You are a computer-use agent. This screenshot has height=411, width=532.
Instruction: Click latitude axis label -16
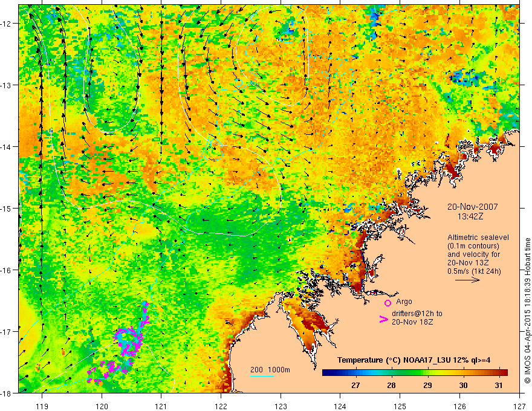[x=7, y=270]
